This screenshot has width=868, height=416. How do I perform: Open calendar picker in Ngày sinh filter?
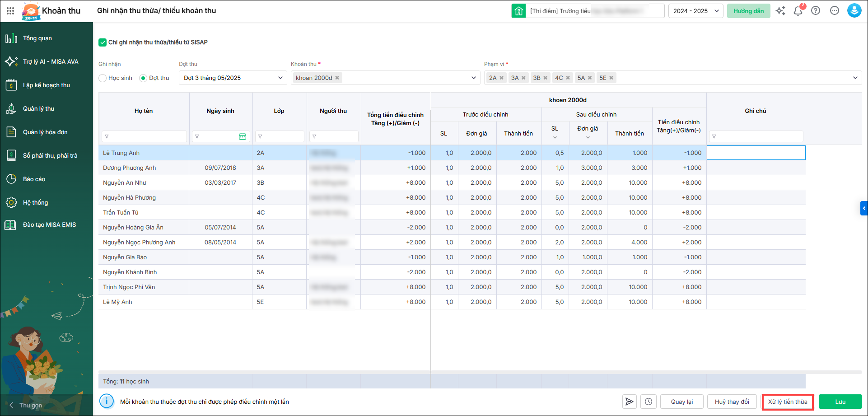click(x=243, y=136)
